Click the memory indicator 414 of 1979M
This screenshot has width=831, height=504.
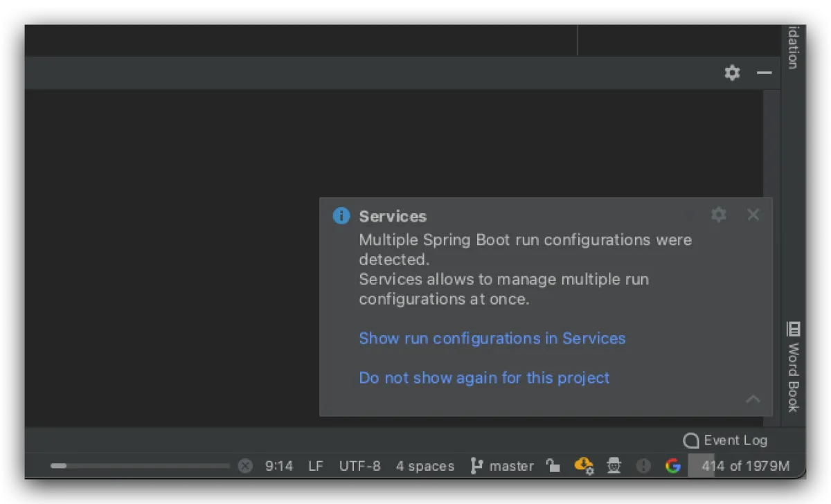click(x=744, y=466)
